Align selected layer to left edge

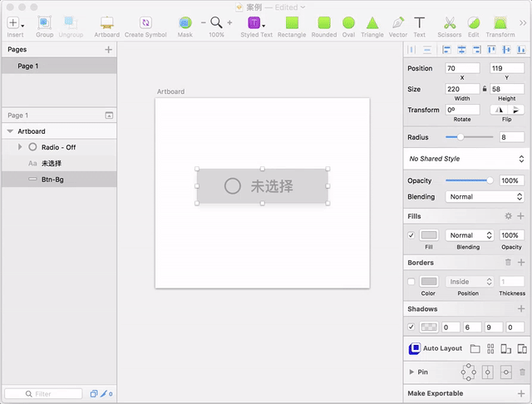tap(446, 50)
